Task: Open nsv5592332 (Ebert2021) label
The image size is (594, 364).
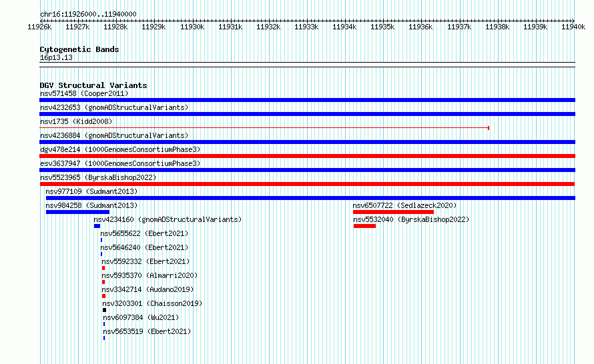Action: tap(145, 261)
